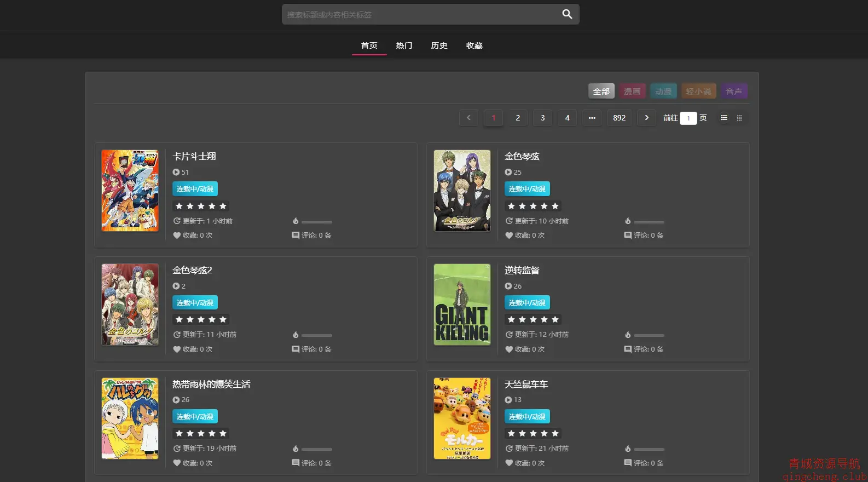Go to next page arrow
This screenshot has width=868, height=482.
646,118
